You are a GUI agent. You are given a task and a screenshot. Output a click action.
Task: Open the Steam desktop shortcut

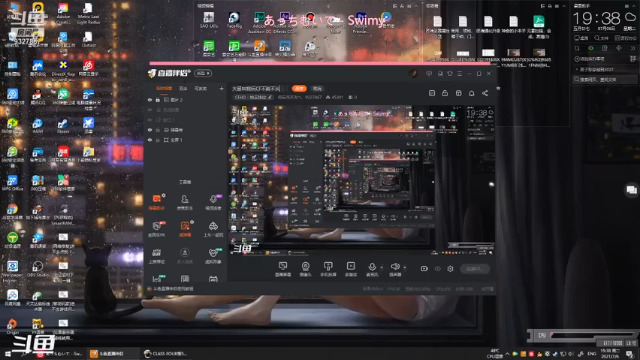pos(62,126)
